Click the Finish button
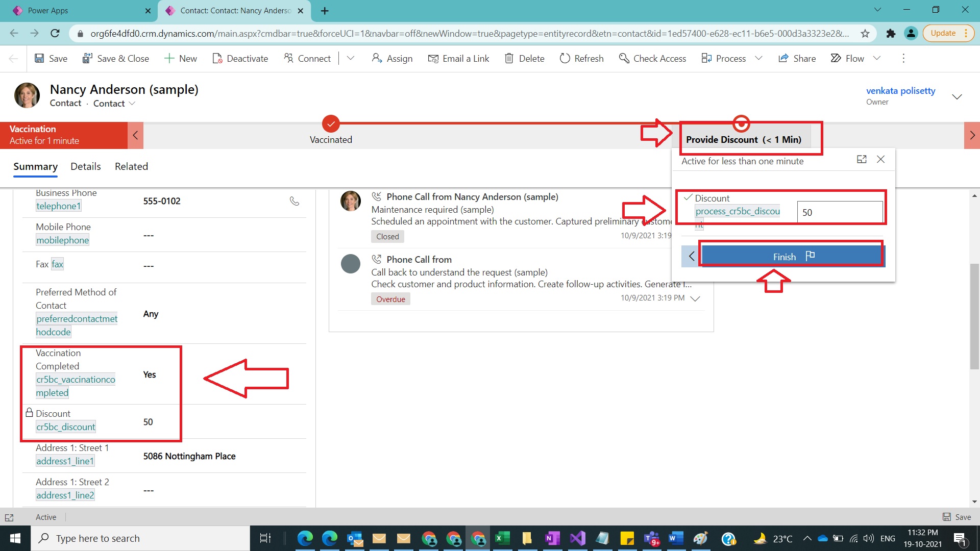The width and height of the screenshot is (980, 551). (x=792, y=256)
